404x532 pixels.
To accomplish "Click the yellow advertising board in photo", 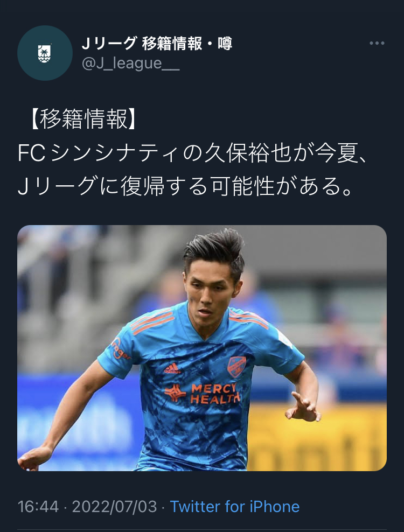I will coord(316,437).
